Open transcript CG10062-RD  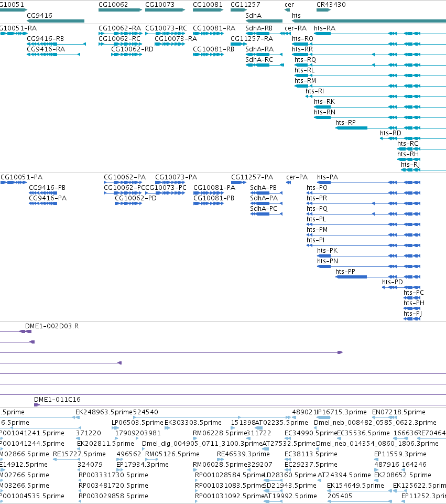[132, 49]
